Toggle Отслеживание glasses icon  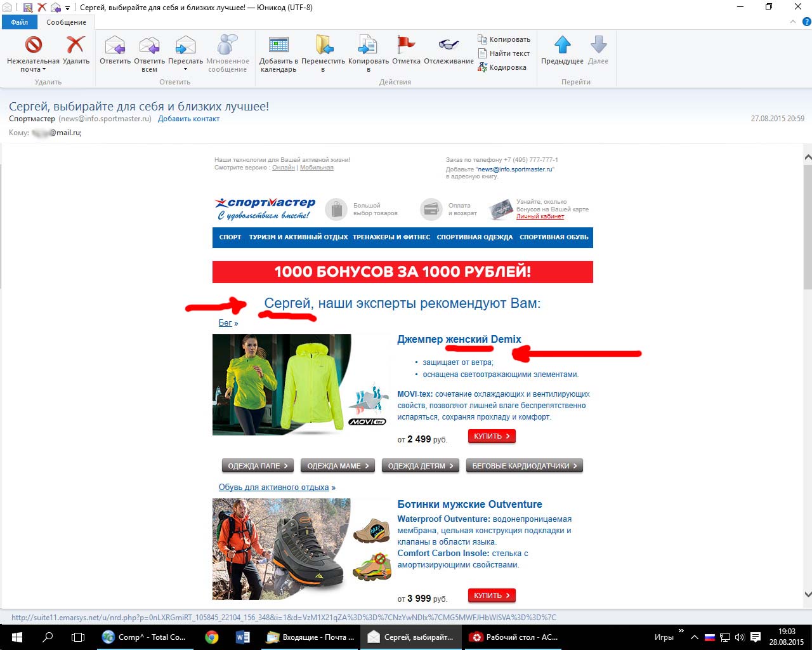pyautogui.click(x=449, y=51)
